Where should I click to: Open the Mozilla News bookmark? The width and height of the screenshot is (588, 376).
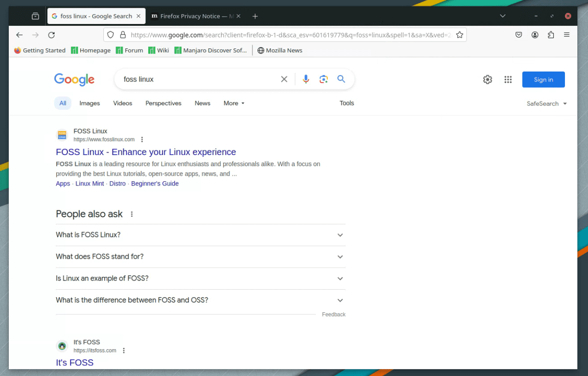(x=280, y=50)
